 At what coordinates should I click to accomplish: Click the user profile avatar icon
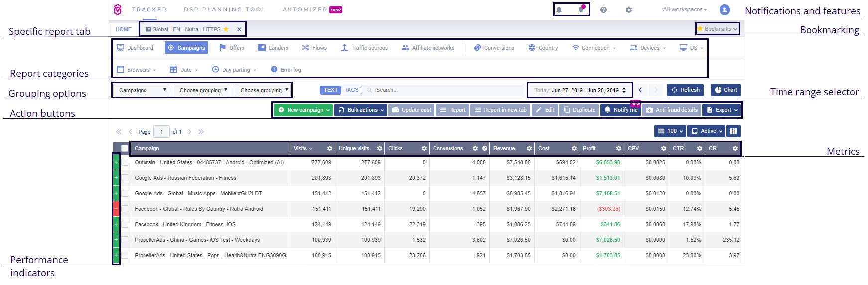[724, 9]
